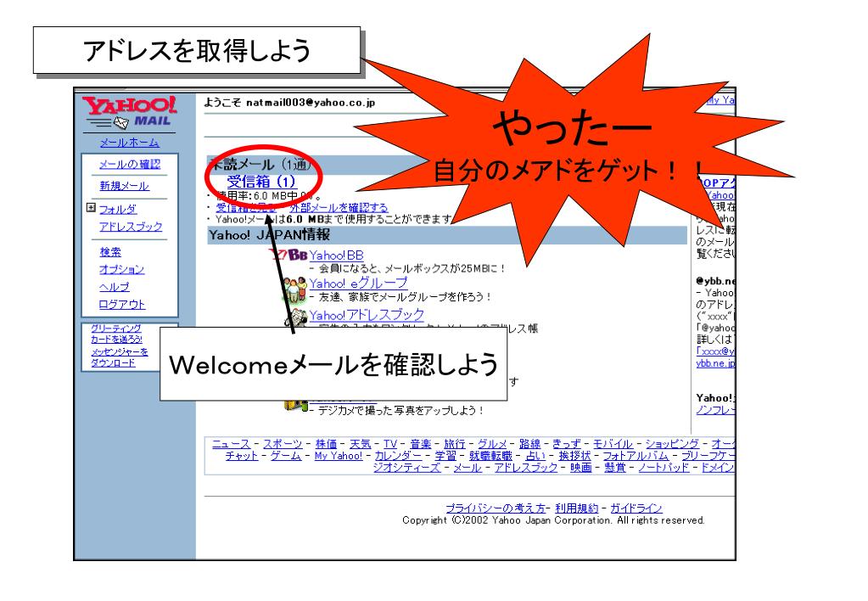Open メッセンジャーをダウンロード link
The width and height of the screenshot is (868, 601).
(x=119, y=357)
